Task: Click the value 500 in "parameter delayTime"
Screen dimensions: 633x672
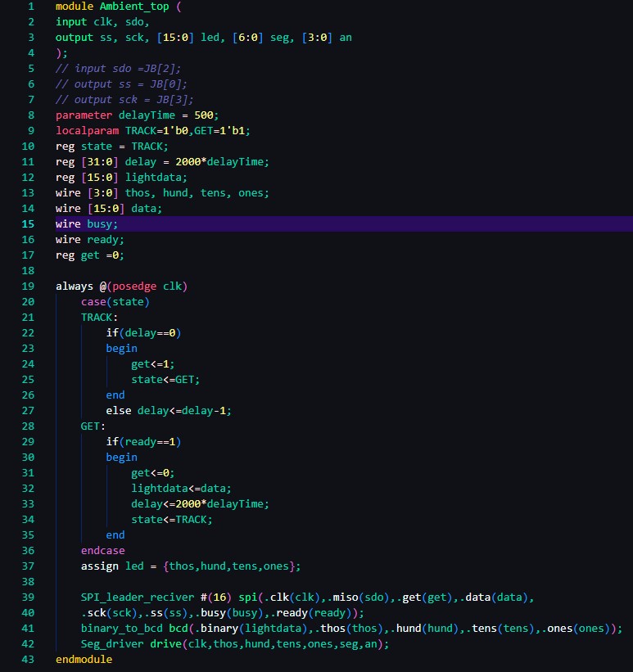Action: pyautogui.click(x=203, y=115)
